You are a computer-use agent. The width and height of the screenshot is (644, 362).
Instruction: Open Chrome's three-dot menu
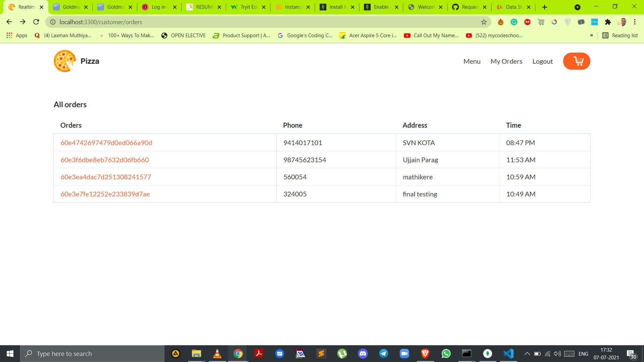(x=634, y=22)
